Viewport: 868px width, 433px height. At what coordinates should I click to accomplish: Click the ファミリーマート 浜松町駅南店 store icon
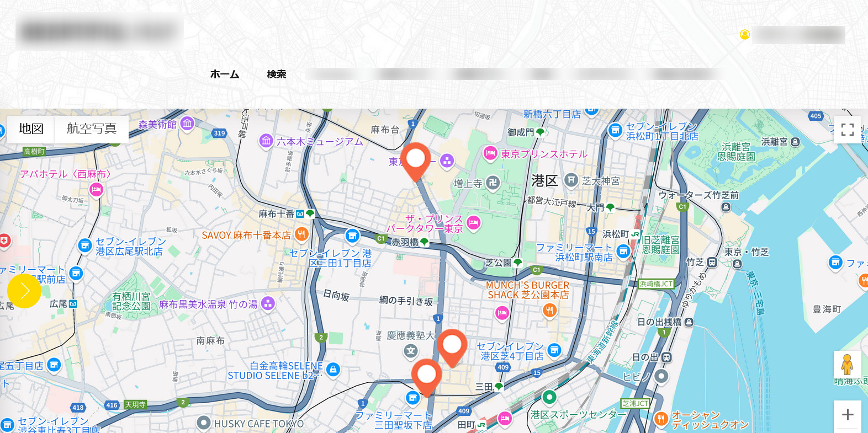pos(623,252)
